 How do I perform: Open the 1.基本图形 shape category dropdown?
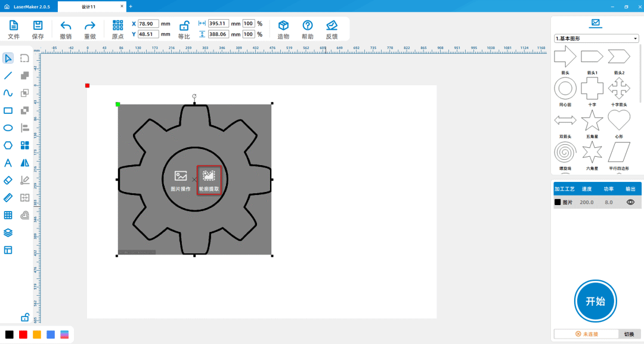pyautogui.click(x=596, y=39)
